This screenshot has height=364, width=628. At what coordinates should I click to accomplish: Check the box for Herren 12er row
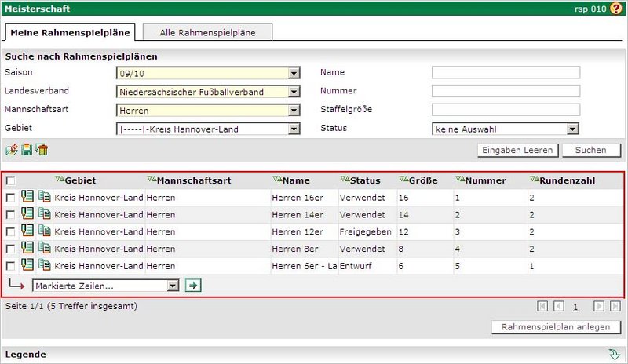10,231
